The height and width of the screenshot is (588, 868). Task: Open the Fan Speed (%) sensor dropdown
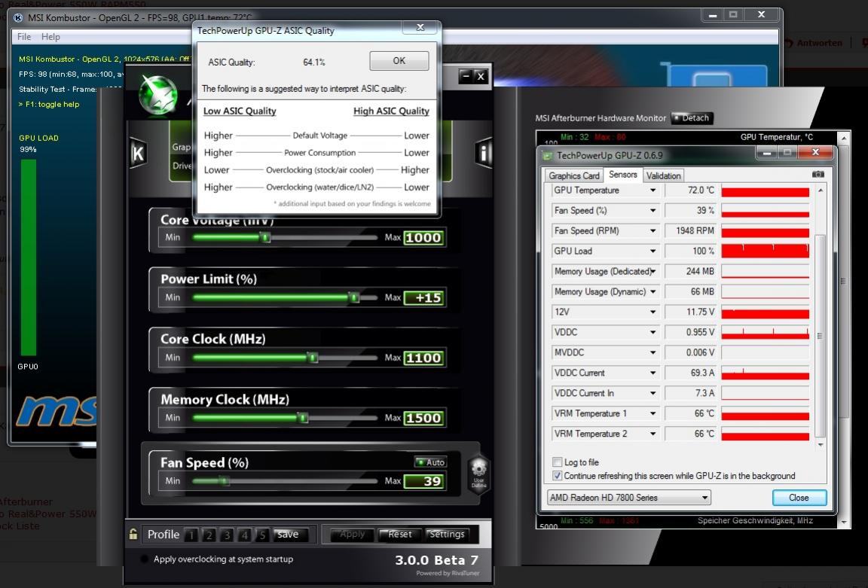click(x=653, y=211)
